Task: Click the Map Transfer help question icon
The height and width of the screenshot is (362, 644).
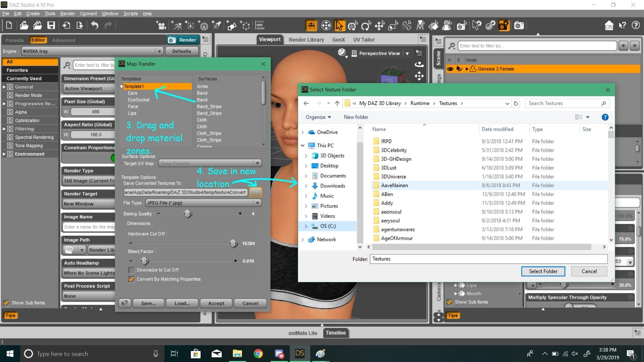Action: (124, 303)
